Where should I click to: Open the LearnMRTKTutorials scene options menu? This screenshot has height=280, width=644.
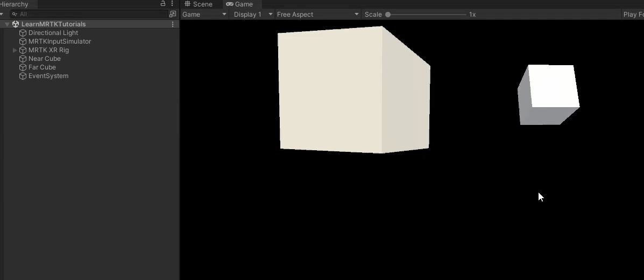point(172,24)
